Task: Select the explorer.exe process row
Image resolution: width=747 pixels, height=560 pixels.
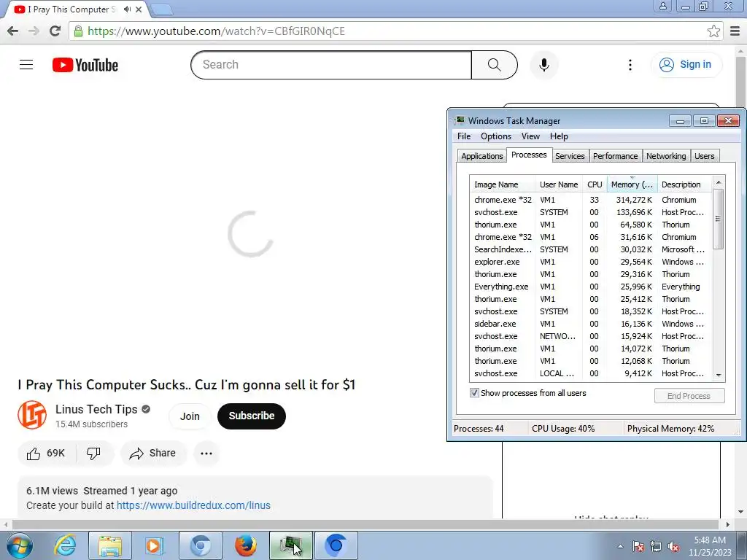Action: tap(590, 262)
